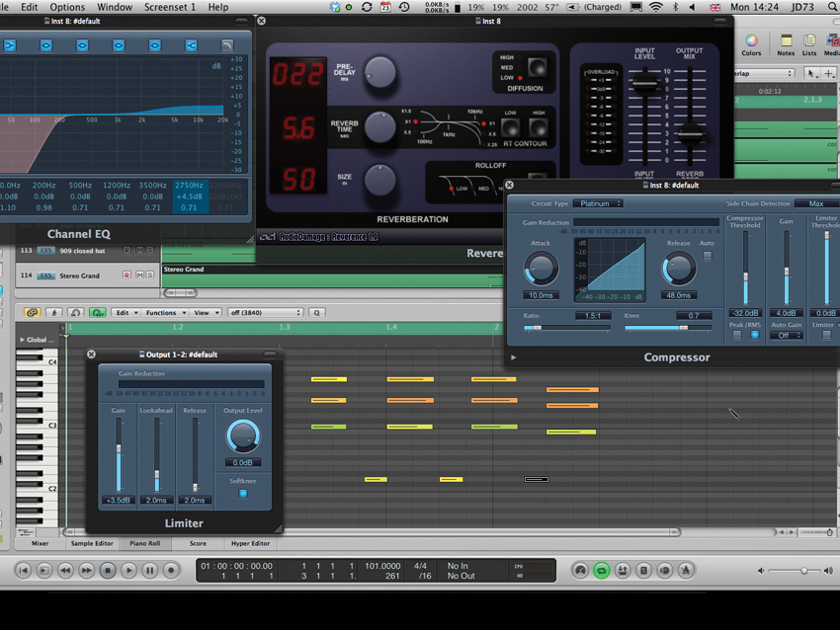Image resolution: width=840 pixels, height=630 pixels.
Task: Click the reverb Pre-Delay knob
Action: pos(379,72)
